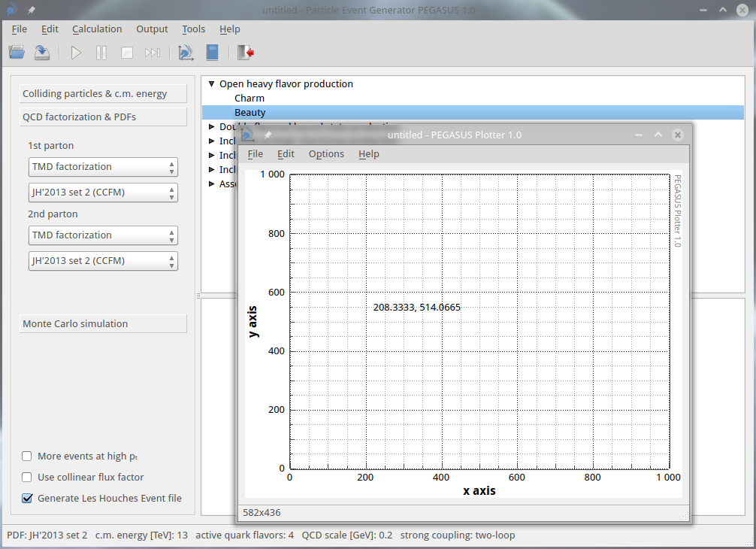The image size is (756, 549).
Task: Open the plotter Options menu
Action: point(326,154)
